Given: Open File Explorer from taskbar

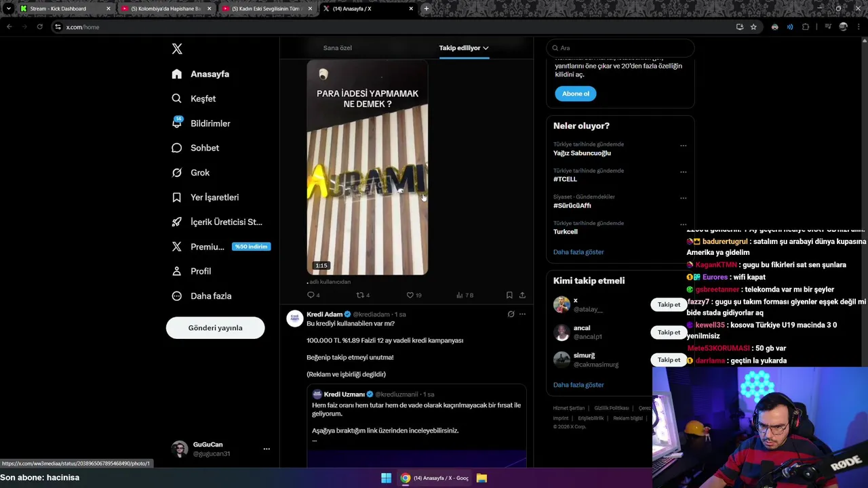Looking at the screenshot, I should (481, 478).
